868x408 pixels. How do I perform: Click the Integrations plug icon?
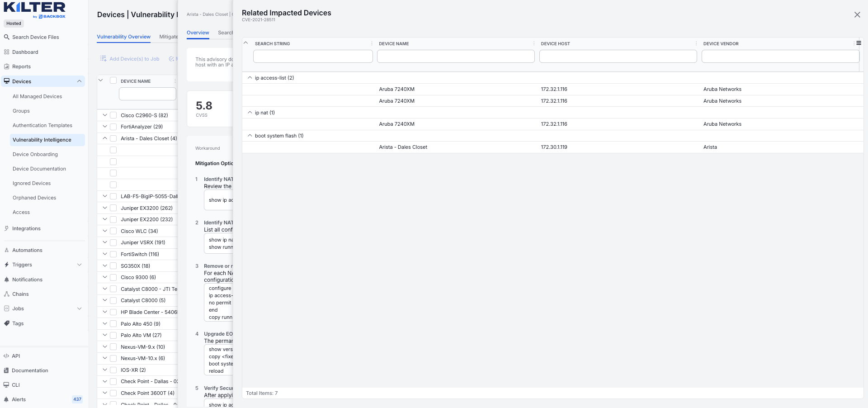(6, 228)
